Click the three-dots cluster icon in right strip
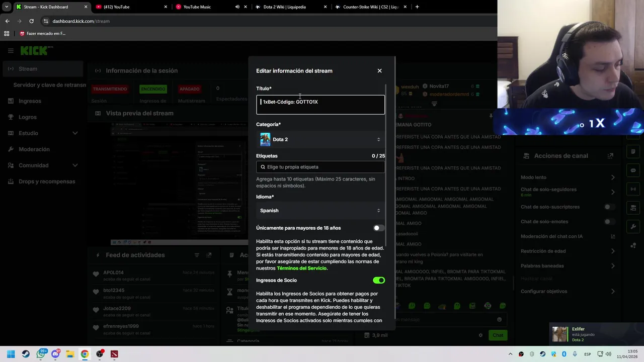The width and height of the screenshot is (644, 362). (633, 245)
